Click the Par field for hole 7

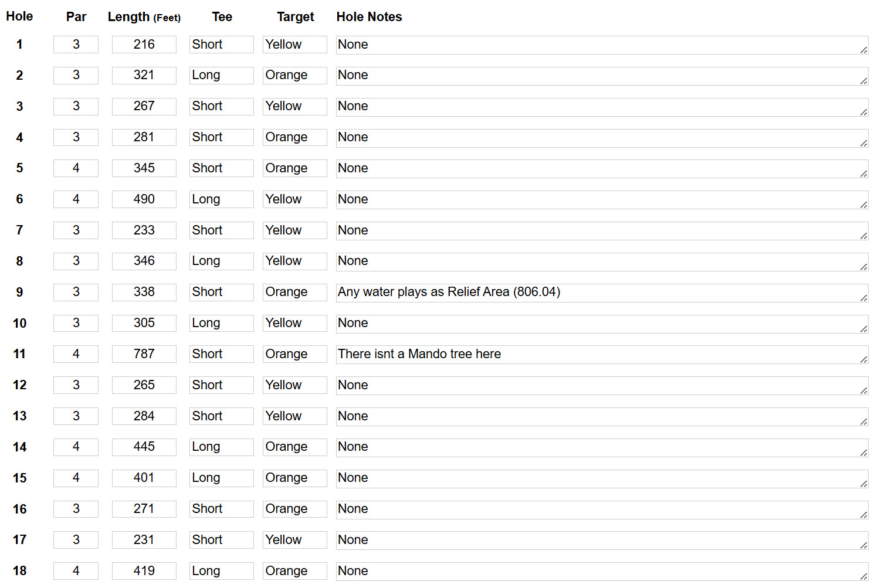click(x=76, y=230)
